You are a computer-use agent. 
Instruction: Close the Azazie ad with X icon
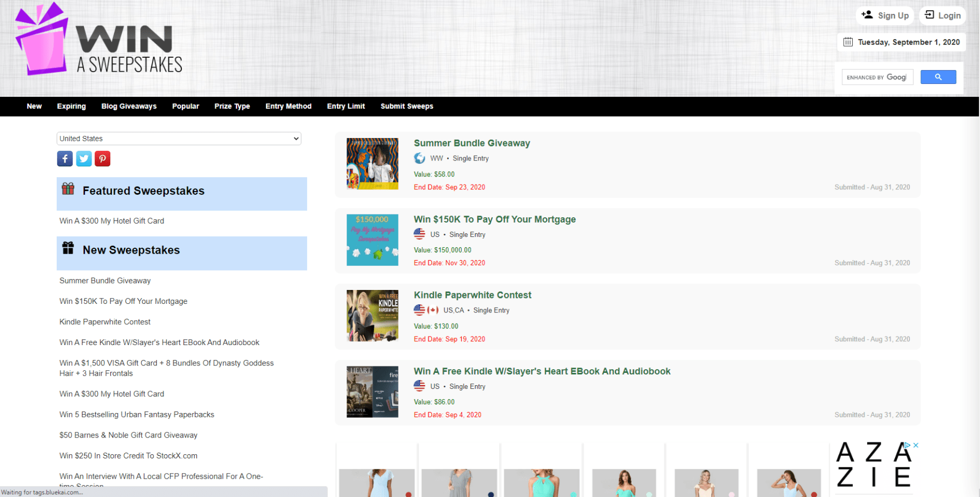pos(916,445)
